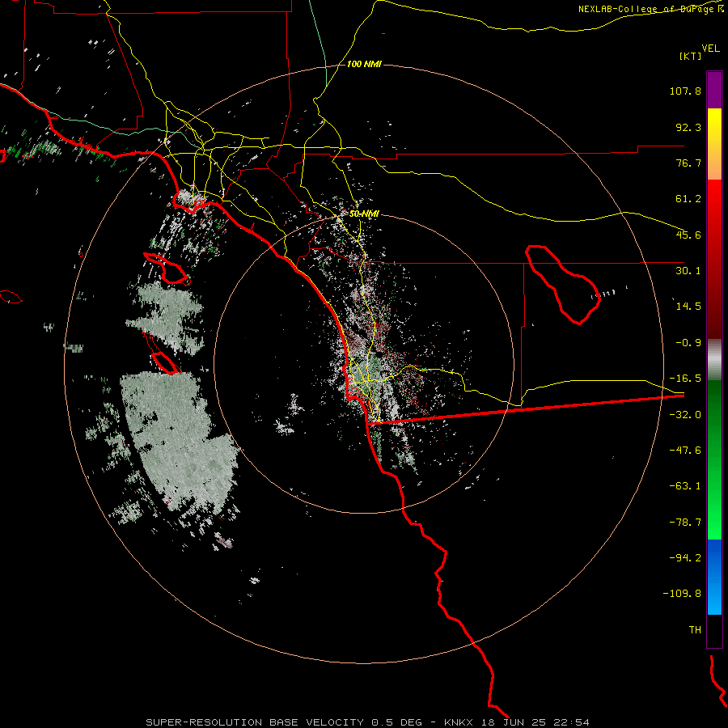Click the blue segment of the color bar
Image resolution: width=728 pixels, height=728 pixels.
[x=714, y=577]
